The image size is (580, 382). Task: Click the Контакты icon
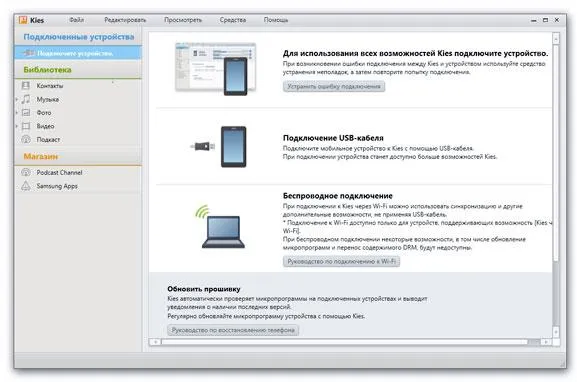coord(26,86)
